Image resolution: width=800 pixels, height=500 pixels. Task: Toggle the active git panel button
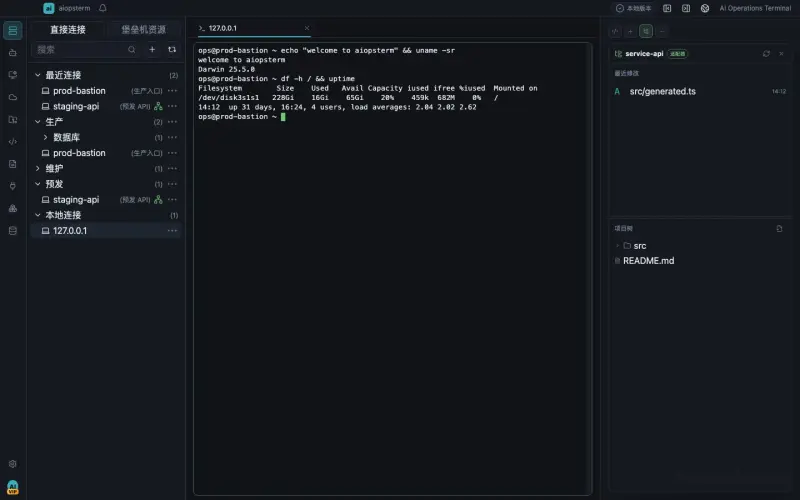point(645,31)
